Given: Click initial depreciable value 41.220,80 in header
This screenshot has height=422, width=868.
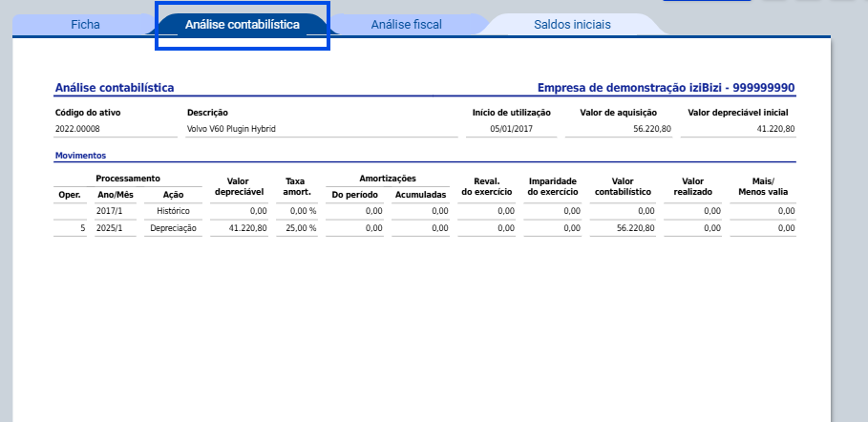Looking at the screenshot, I should pos(775,129).
